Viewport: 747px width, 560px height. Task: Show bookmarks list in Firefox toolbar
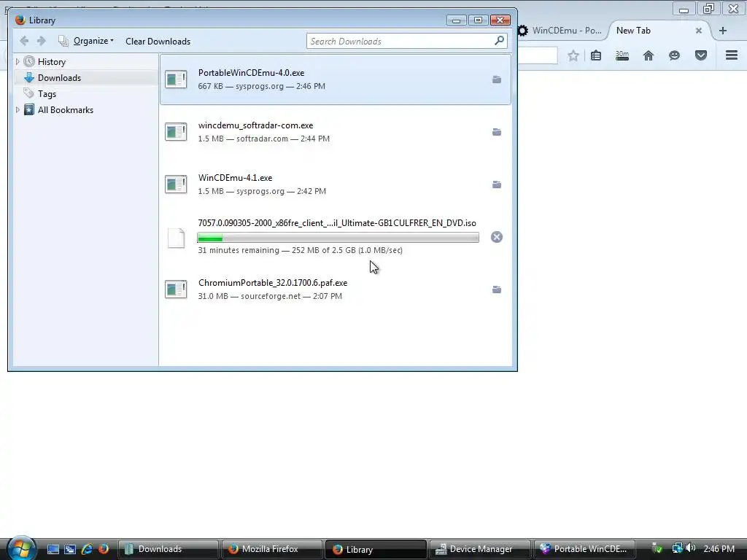[x=595, y=55]
